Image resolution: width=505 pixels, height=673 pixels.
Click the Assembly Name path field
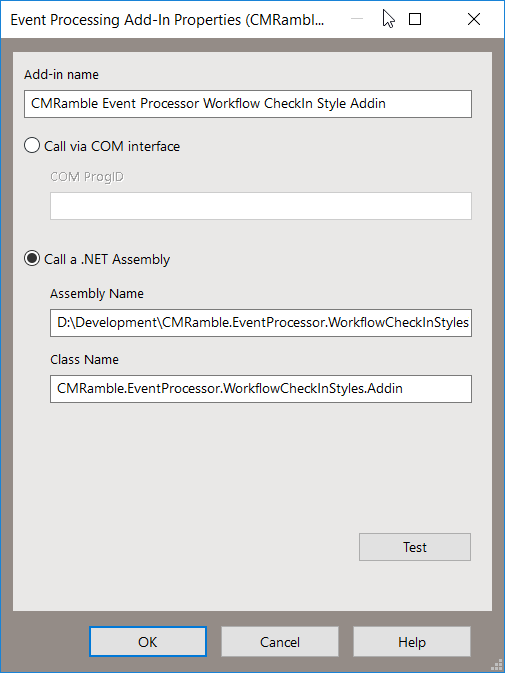tap(261, 323)
